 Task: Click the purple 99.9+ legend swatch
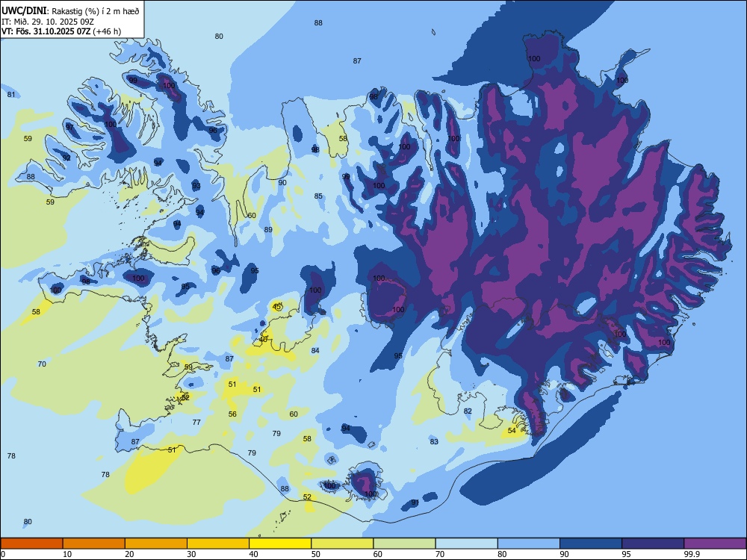(715, 544)
